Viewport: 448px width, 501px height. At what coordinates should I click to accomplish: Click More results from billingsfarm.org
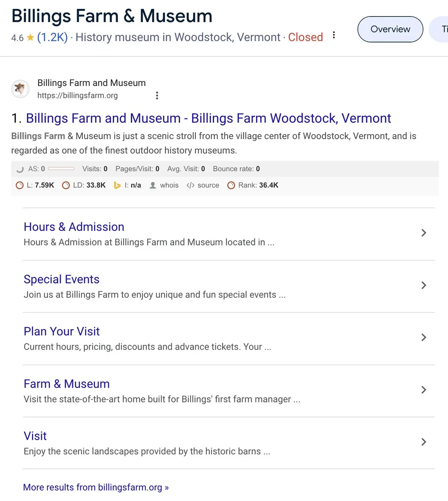click(96, 487)
